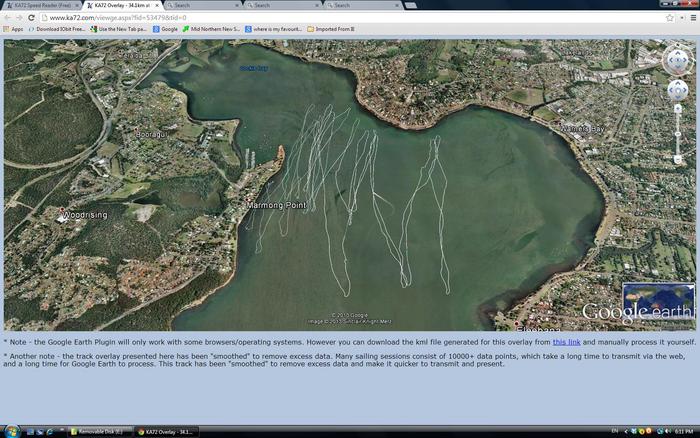Pan map left with move joystick
700x438 pixels.
click(x=671, y=91)
